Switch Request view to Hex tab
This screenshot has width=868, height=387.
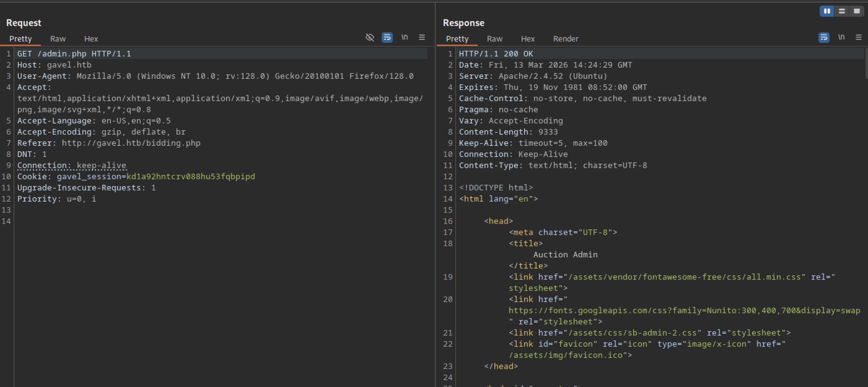pos(91,39)
